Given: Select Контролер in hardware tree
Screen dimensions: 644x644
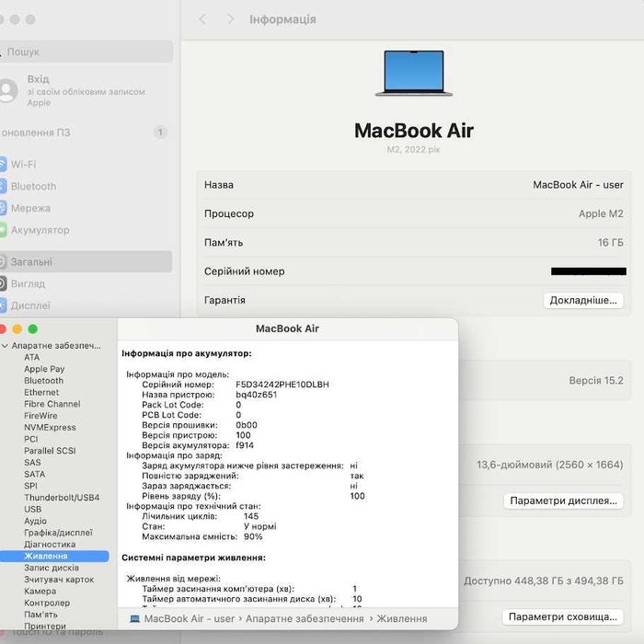Looking at the screenshot, I should click(x=47, y=603).
